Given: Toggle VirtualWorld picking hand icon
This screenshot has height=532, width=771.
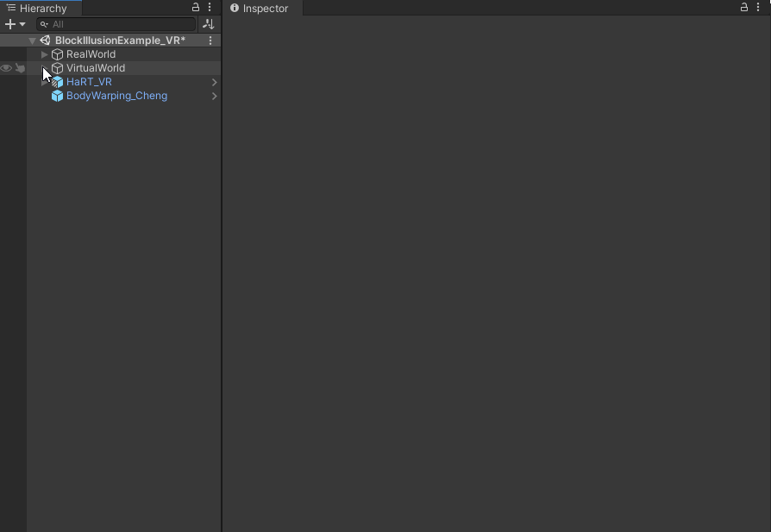Looking at the screenshot, I should coord(20,68).
